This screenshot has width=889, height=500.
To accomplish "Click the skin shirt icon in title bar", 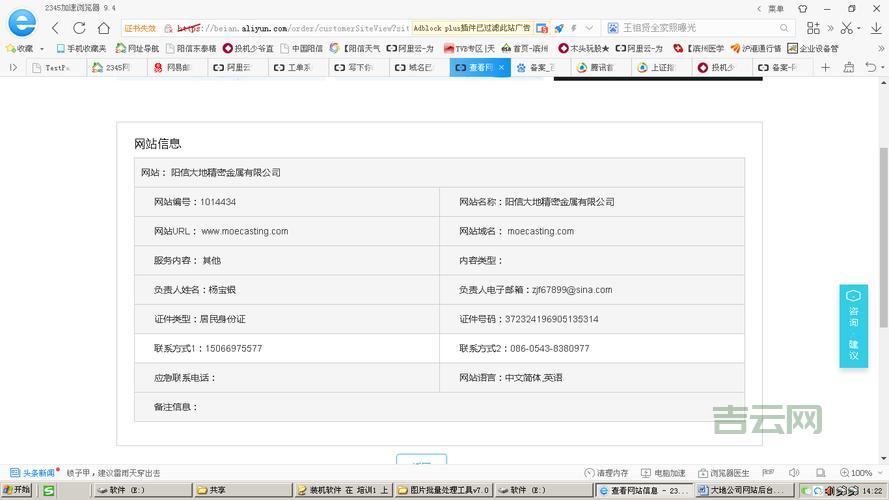I will [x=802, y=9].
